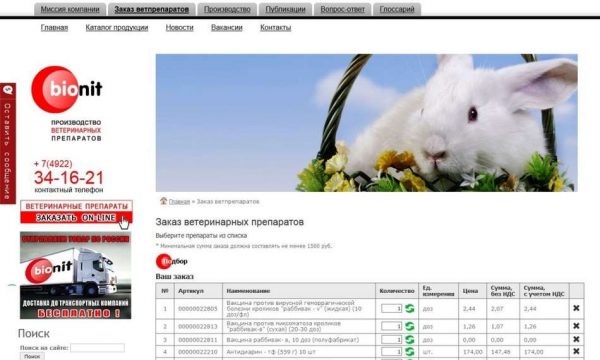Click the green refresh icon in row 2
The image size is (600, 360).
pos(409,326)
